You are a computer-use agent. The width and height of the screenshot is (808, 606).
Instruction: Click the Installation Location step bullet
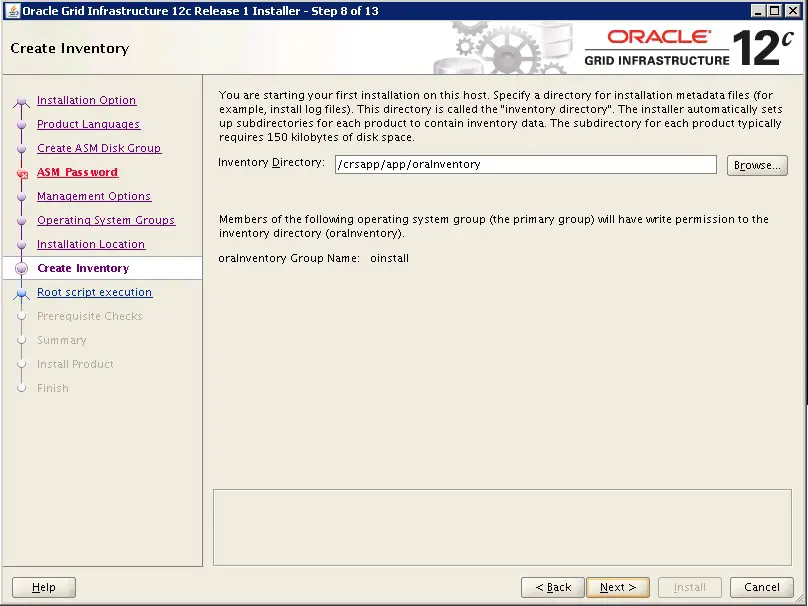(x=22, y=245)
